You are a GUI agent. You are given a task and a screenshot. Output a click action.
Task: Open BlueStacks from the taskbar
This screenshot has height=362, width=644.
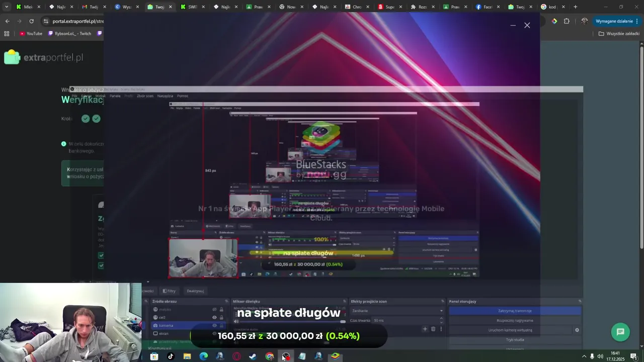pos(335,356)
